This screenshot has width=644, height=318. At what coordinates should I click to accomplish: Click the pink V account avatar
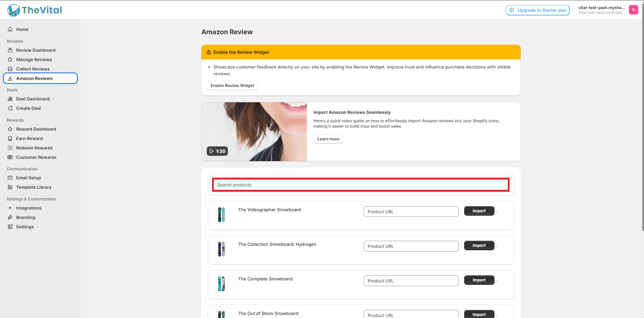[x=633, y=10]
